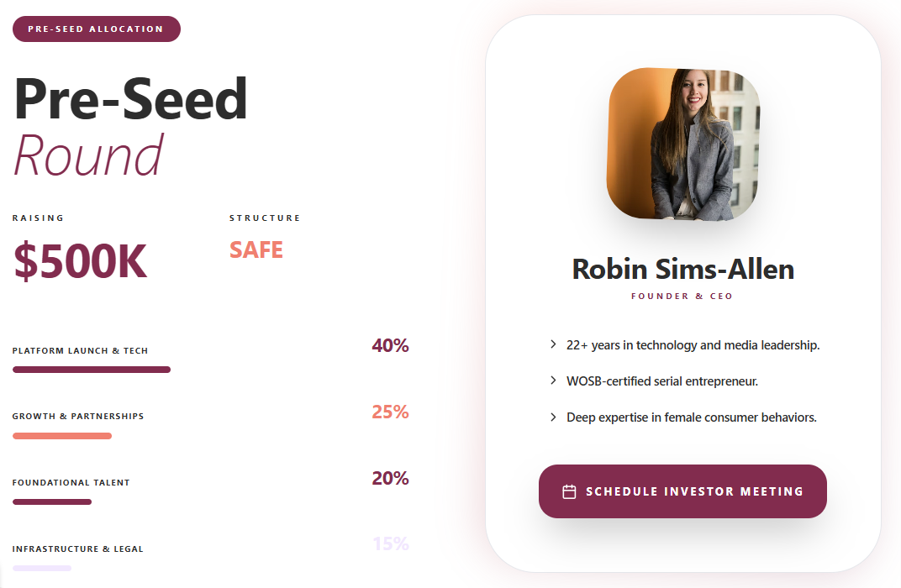Screen dimensions: 901x588
Task: Click the calendar icon in the meeting button
Action: [x=569, y=491]
